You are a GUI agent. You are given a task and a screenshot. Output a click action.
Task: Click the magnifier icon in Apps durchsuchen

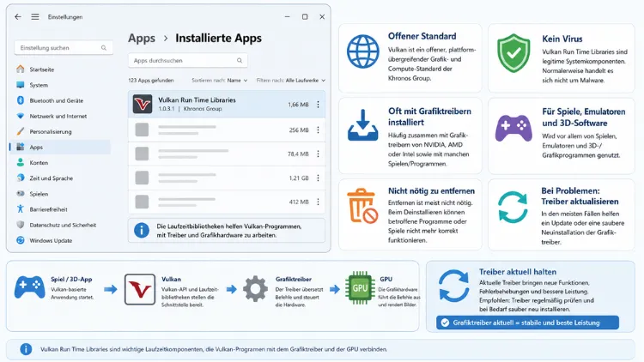tap(240, 60)
